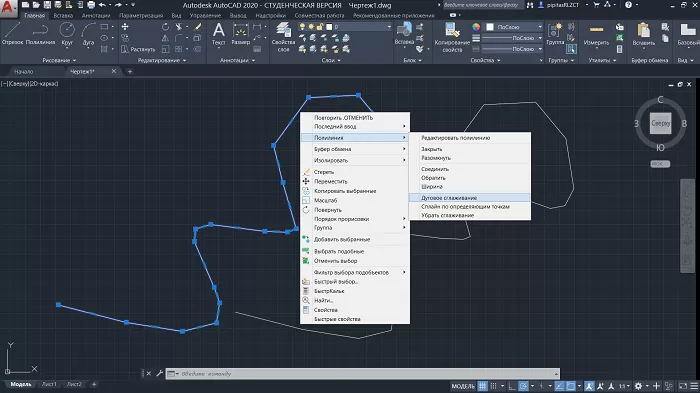This screenshot has height=393, width=700.
Task: Click the Print icon in quick access toolbar
Action: coord(91,5)
